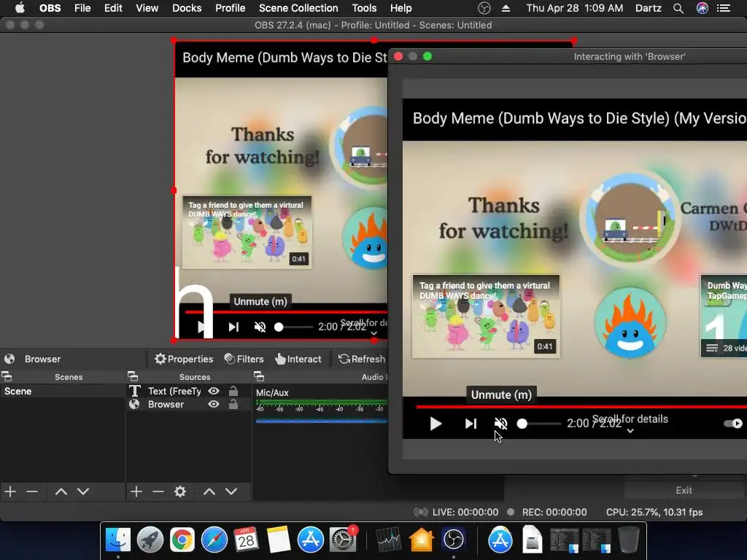747x560 pixels.
Task: Add a new scene with plus button
Action: coord(10,491)
